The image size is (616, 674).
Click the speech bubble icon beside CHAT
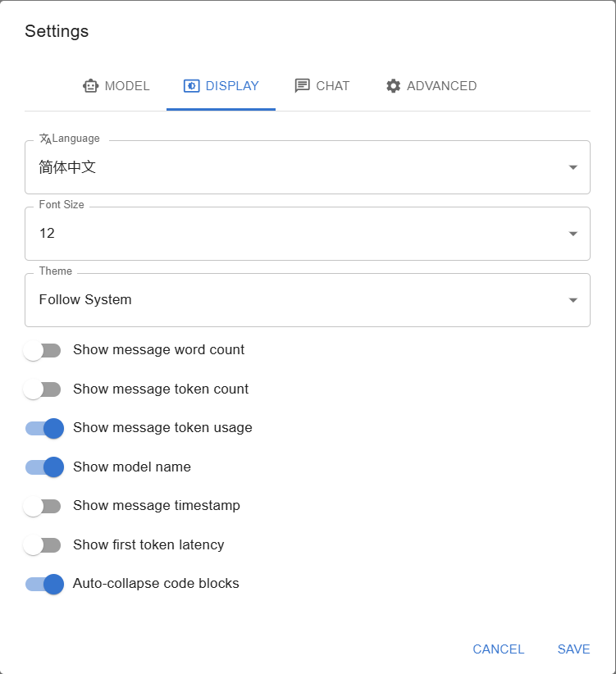(x=301, y=85)
